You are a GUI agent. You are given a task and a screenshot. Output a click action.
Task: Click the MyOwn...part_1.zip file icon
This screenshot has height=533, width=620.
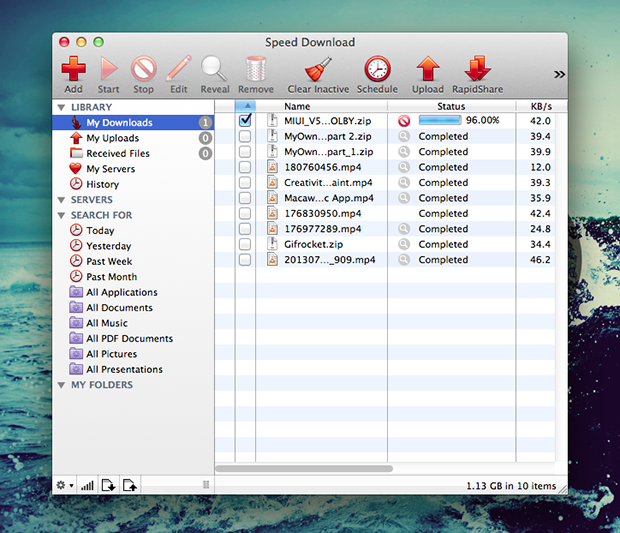pos(272,152)
